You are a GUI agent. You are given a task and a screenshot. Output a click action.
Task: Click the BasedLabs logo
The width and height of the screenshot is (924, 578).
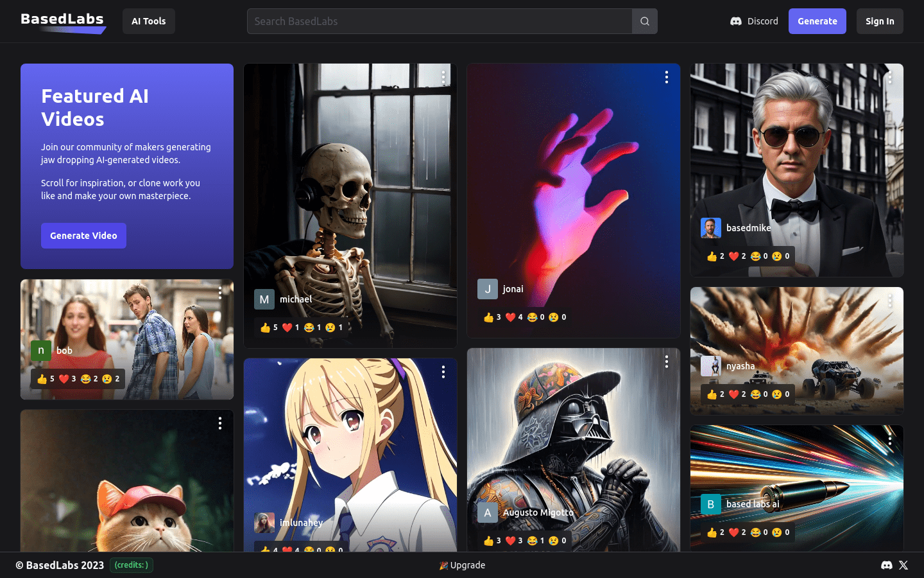click(x=63, y=21)
